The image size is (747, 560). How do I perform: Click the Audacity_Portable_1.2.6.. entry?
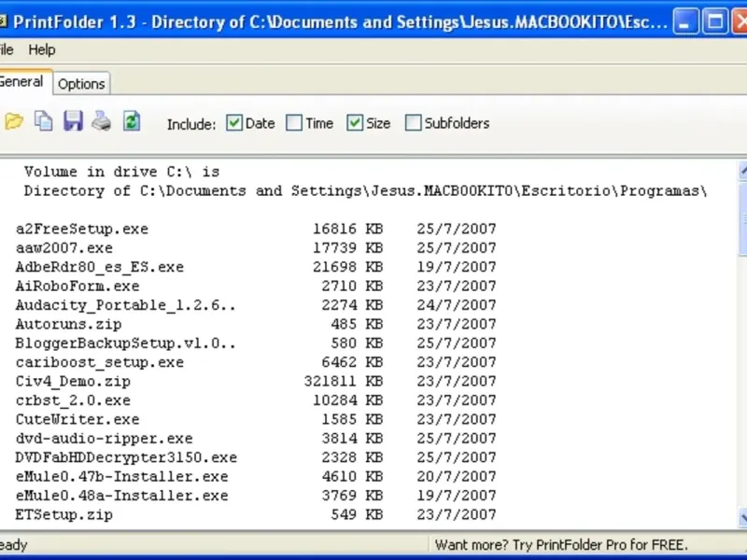coord(126,305)
